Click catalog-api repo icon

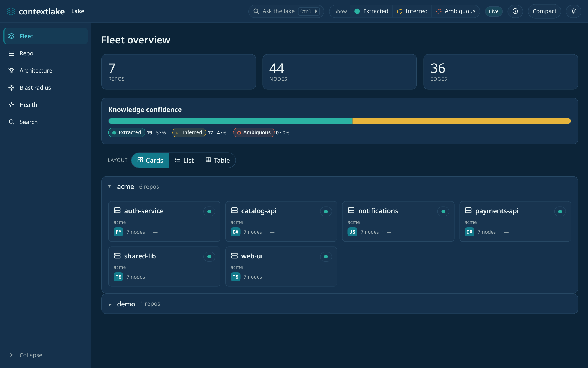[234, 210]
